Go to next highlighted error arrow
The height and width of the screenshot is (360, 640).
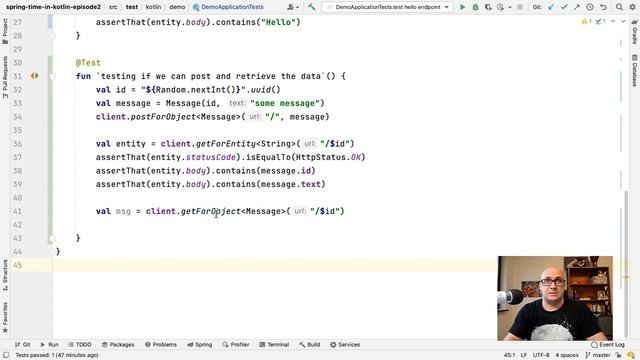click(x=623, y=21)
